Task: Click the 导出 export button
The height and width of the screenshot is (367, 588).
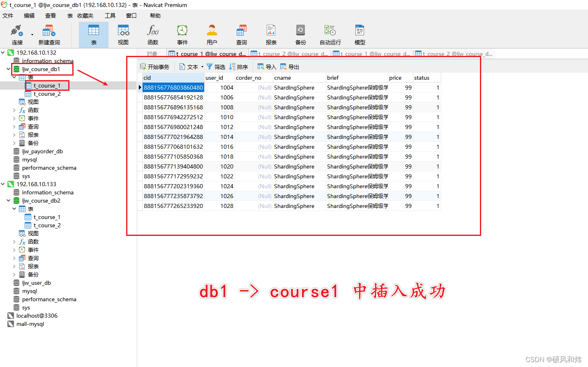Action: coord(289,67)
